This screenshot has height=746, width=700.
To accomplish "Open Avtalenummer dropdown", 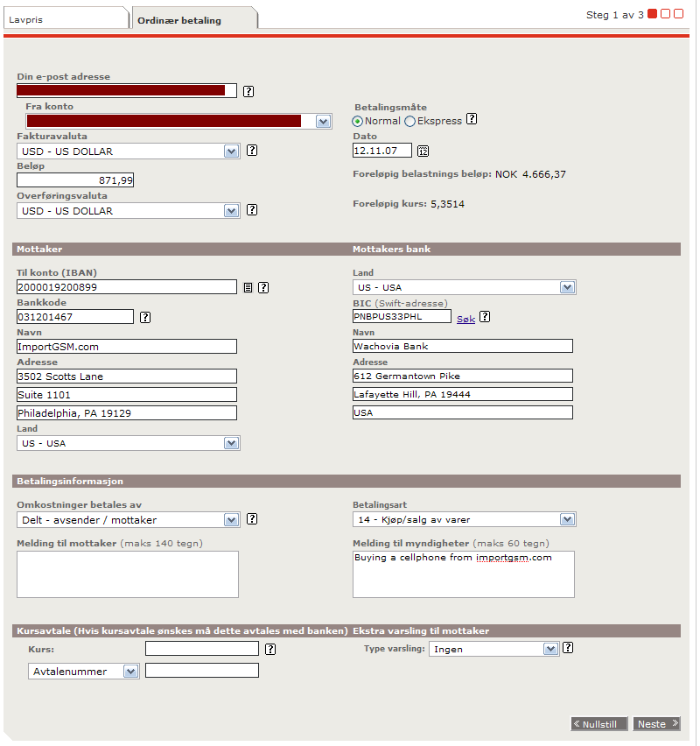I will point(130,672).
